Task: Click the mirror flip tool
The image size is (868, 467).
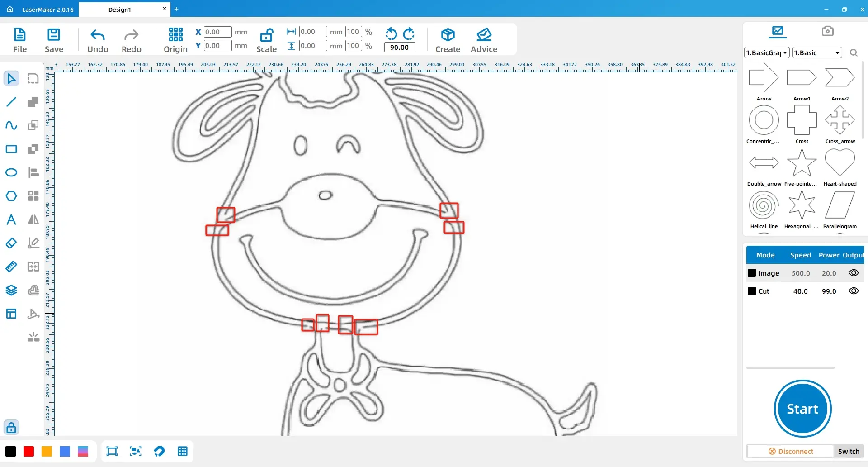Action: pos(33,219)
